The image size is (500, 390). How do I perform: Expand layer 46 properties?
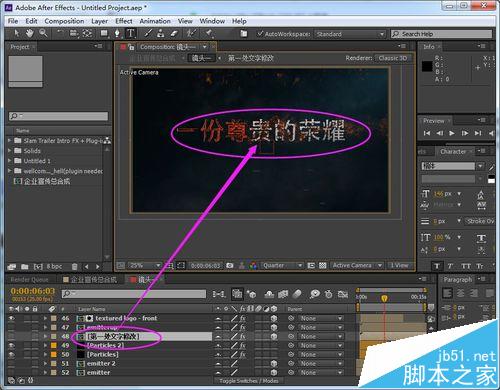[45, 318]
